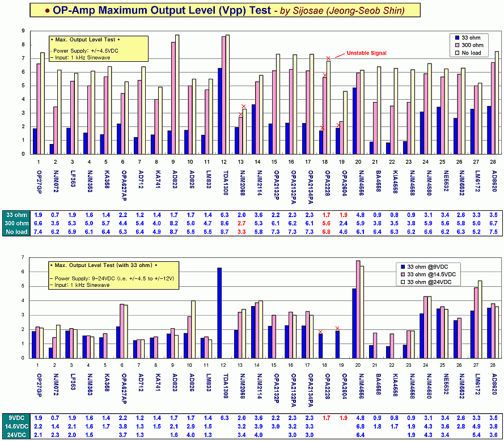
Task: Click blue swatch for 33 ohm @9VDC
Action: coord(403,267)
